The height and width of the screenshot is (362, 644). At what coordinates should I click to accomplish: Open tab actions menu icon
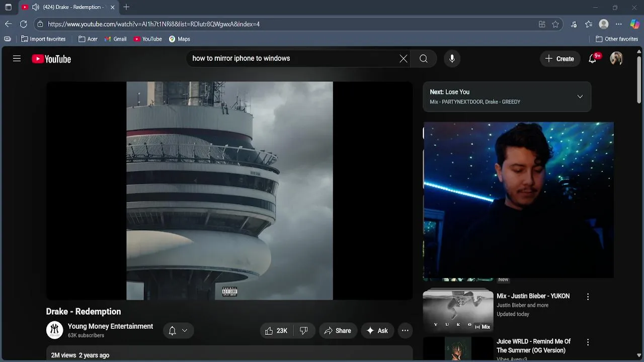8,7
